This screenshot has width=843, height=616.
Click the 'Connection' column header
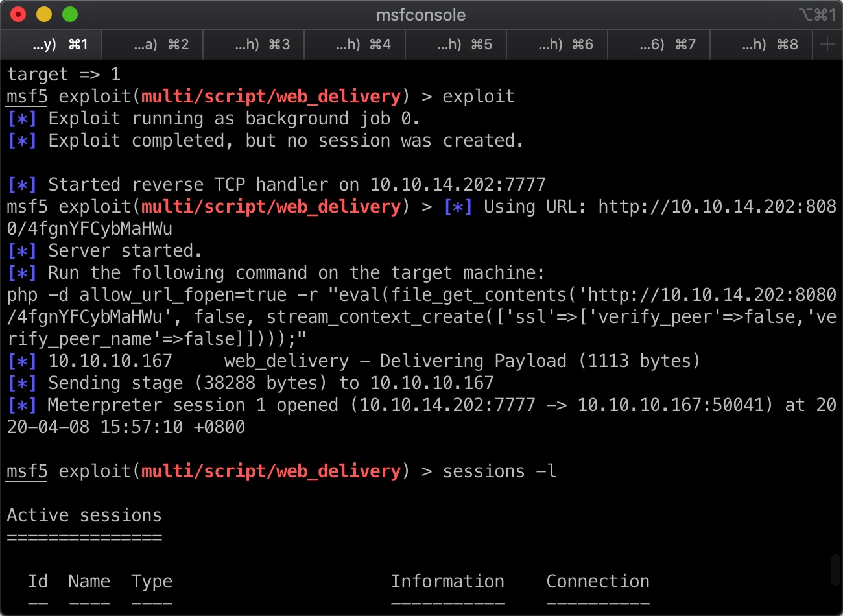pos(598,582)
